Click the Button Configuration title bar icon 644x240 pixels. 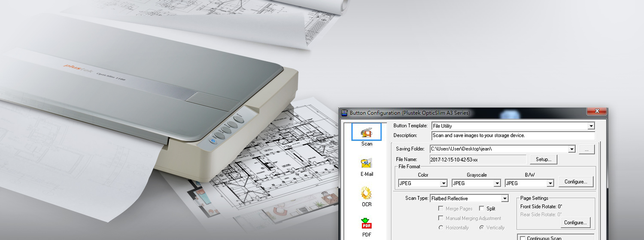coord(344,113)
